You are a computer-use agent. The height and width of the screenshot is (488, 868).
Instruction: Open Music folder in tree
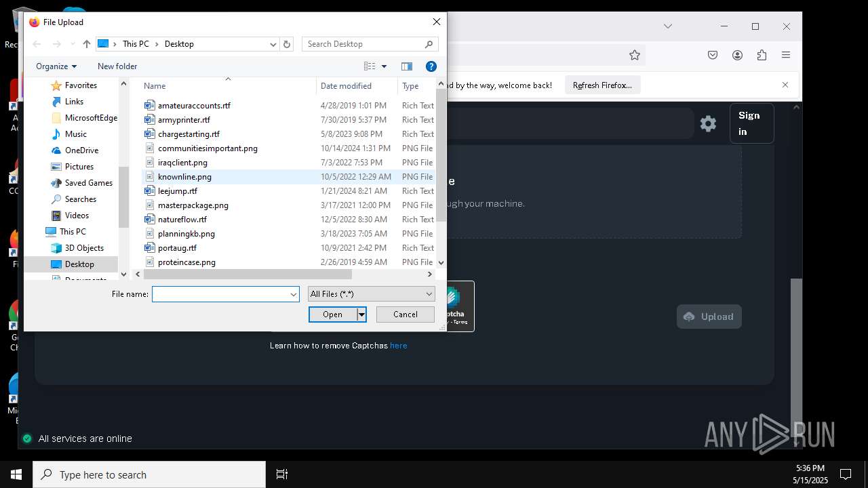tap(75, 134)
